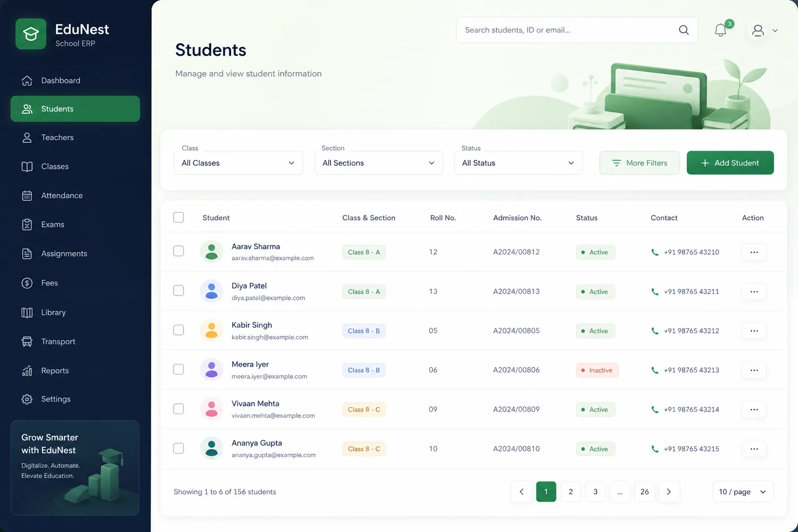Open the Attendance sidebar item
Image resolution: width=798 pixels, height=532 pixels.
75,196
